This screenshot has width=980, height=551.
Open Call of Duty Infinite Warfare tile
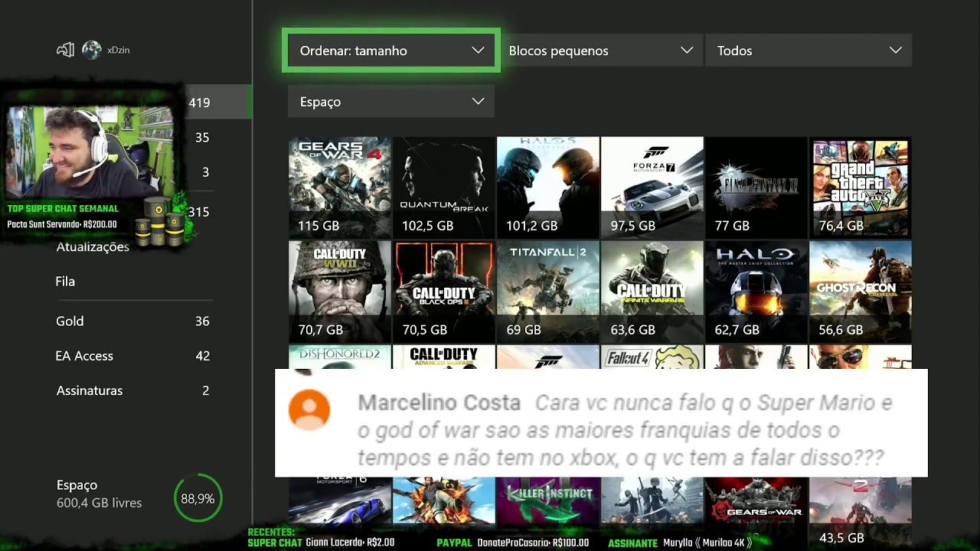(x=652, y=292)
